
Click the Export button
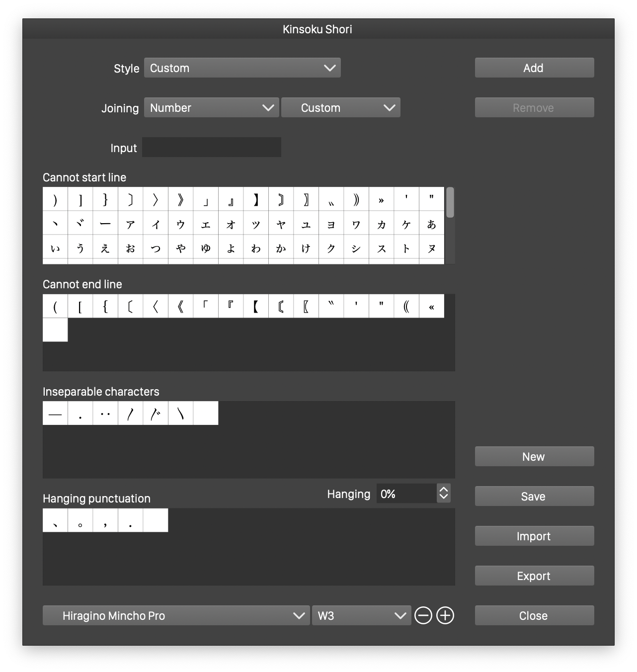click(534, 576)
